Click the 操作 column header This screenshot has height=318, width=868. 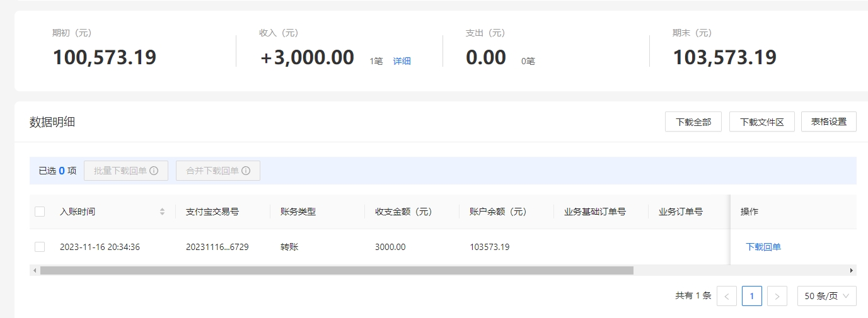point(749,212)
